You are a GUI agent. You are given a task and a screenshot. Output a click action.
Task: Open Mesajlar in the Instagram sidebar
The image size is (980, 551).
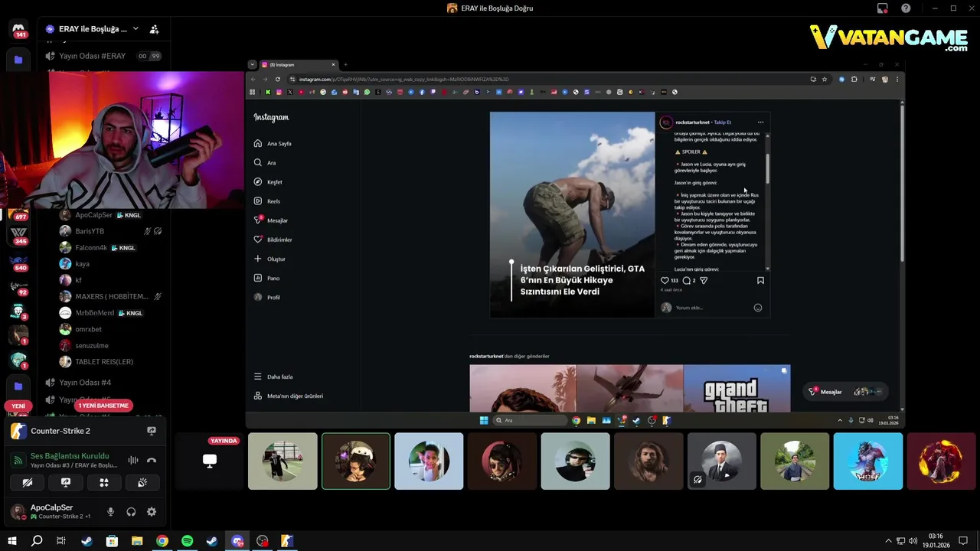pos(271,220)
